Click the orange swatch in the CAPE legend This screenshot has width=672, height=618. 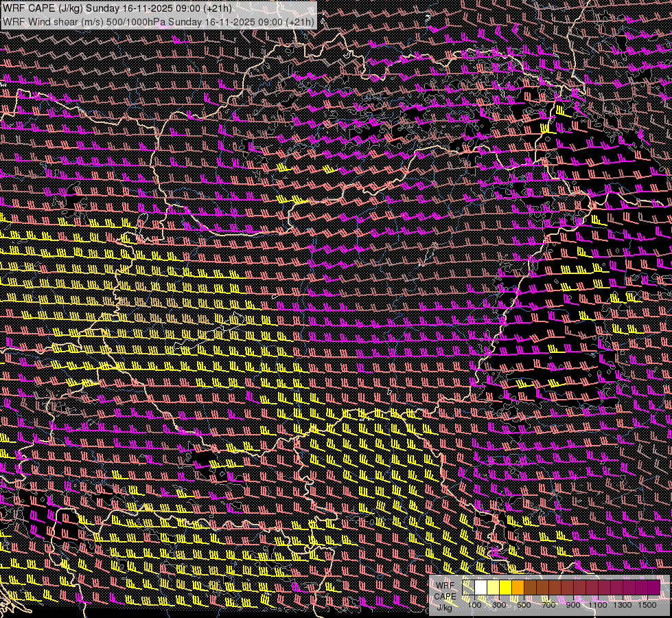[518, 588]
